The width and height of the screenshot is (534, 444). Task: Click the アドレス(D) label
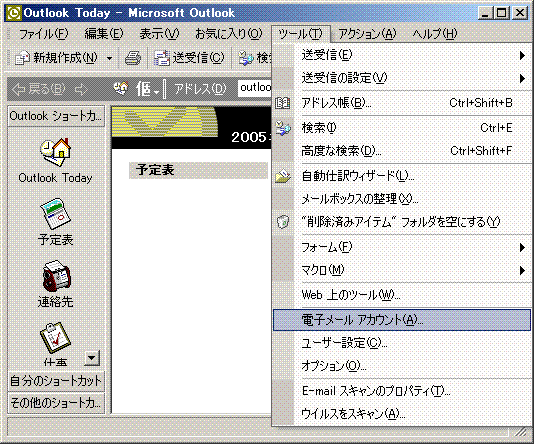200,89
